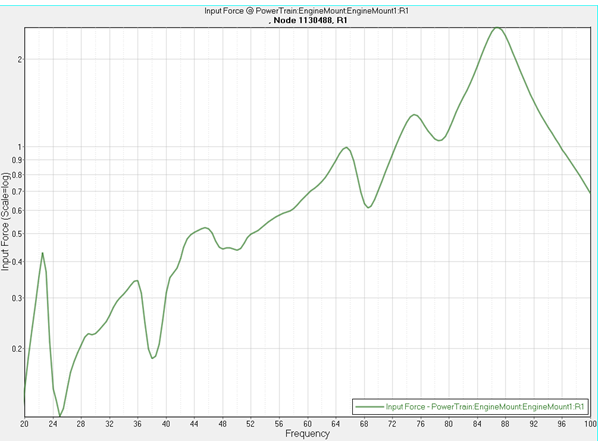Click the '2' tick label on the Y axis
The height and width of the screenshot is (441, 600).
pos(17,59)
